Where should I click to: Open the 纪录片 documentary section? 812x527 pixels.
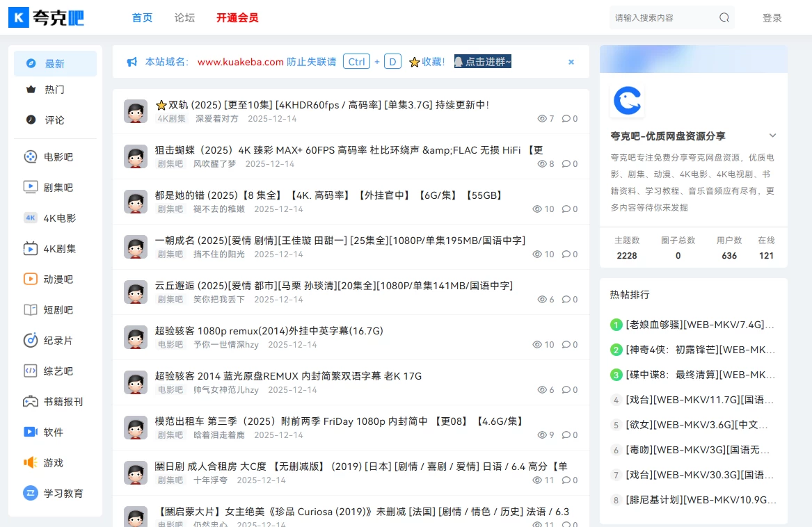(x=29, y=340)
